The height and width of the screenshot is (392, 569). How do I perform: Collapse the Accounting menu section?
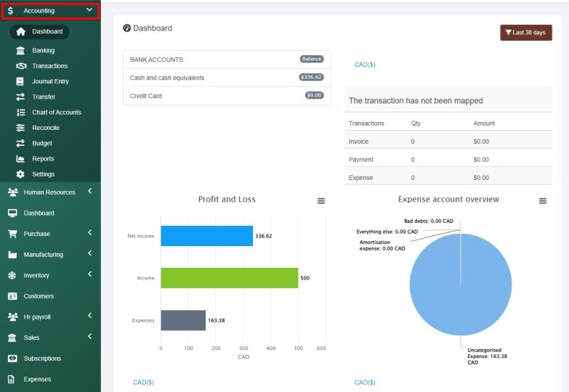[89, 10]
